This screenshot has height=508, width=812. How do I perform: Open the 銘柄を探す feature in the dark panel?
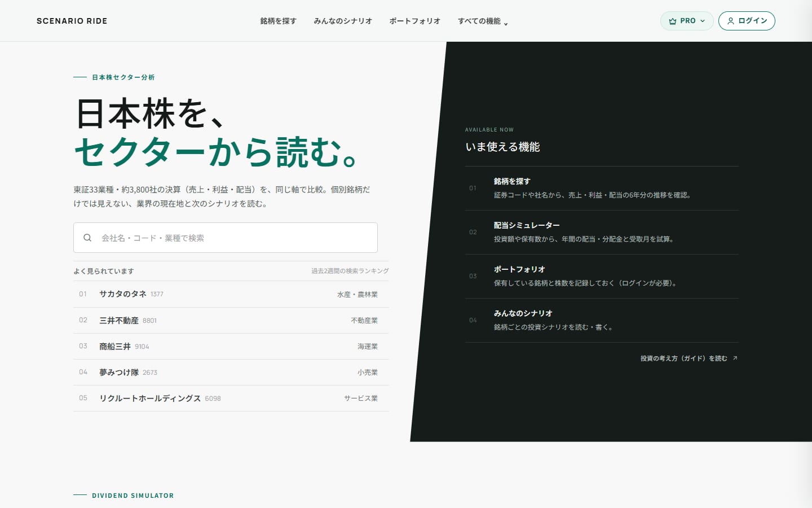602,188
